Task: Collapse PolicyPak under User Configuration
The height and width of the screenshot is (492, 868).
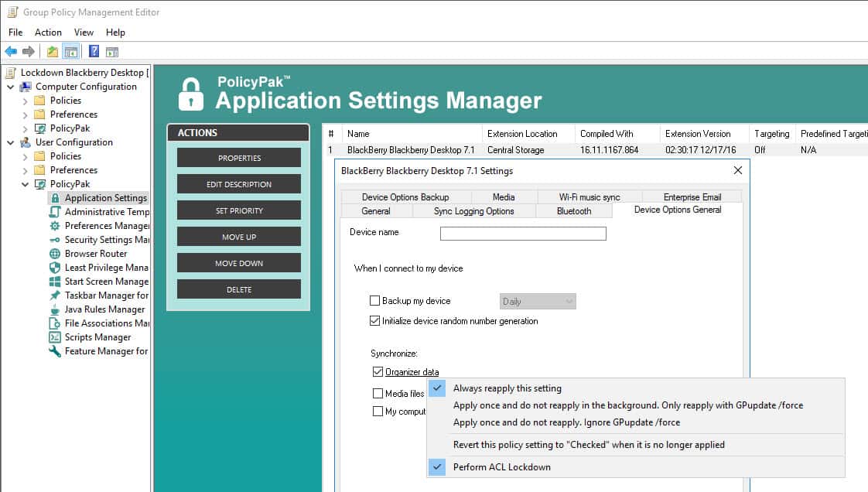Action: (x=25, y=184)
